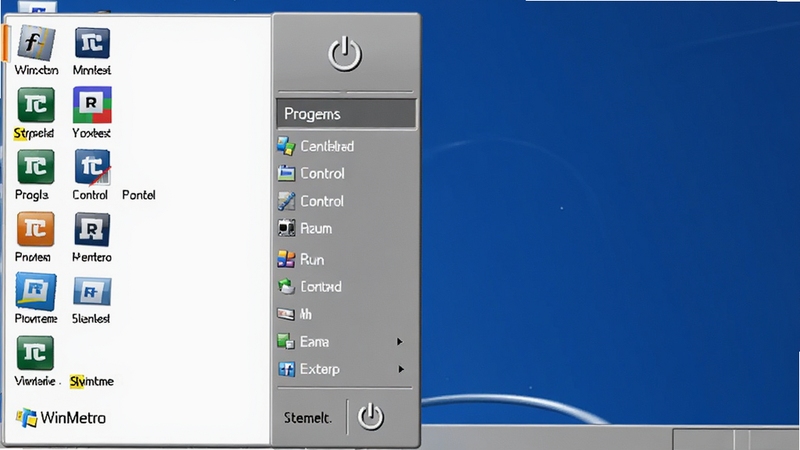Launch the Strpeld green icon
The height and width of the screenshot is (450, 800).
click(36, 105)
